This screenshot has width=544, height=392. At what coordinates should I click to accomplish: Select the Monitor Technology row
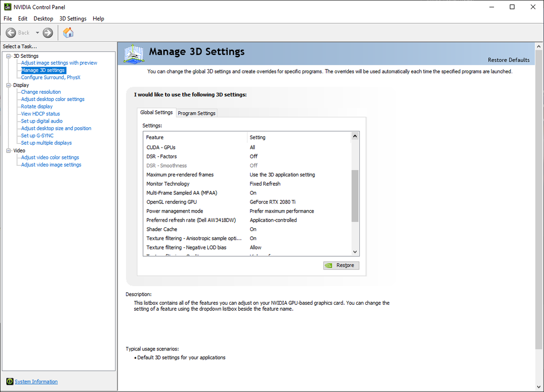[x=247, y=184]
